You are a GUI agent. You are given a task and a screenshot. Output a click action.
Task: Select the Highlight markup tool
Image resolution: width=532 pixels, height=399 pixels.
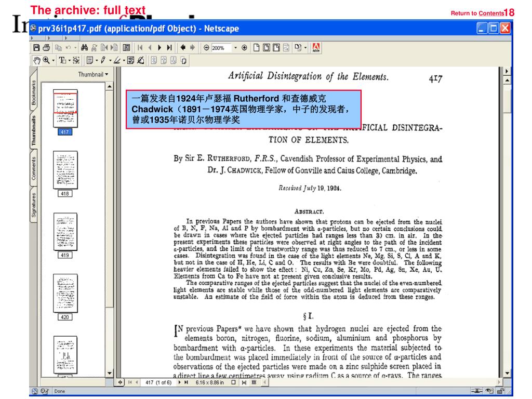[x=117, y=61]
